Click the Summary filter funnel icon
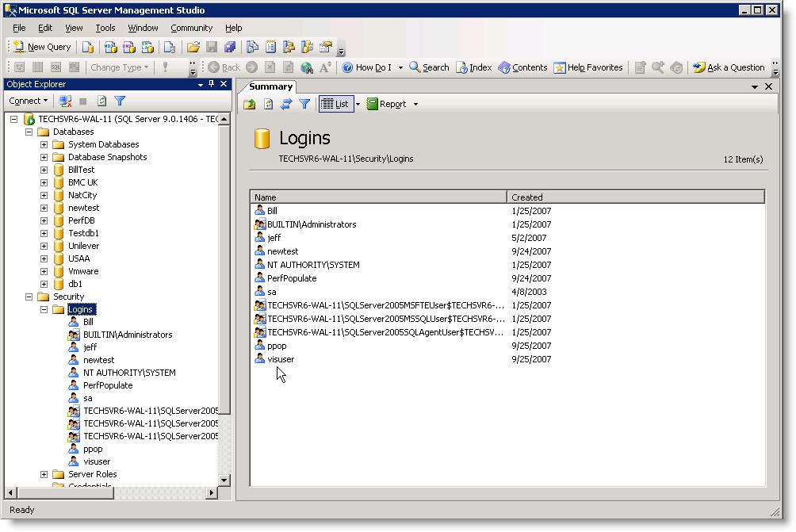Viewport: 796px width, 532px height. pyautogui.click(x=304, y=104)
